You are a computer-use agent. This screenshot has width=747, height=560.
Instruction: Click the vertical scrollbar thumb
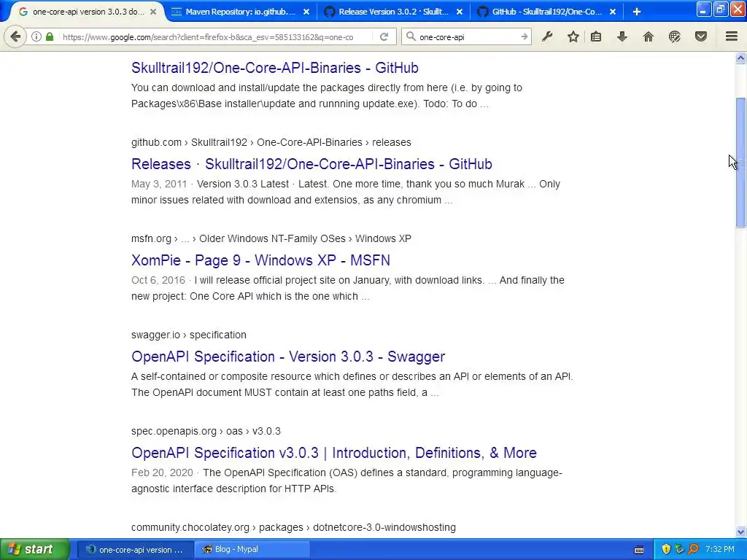740,162
